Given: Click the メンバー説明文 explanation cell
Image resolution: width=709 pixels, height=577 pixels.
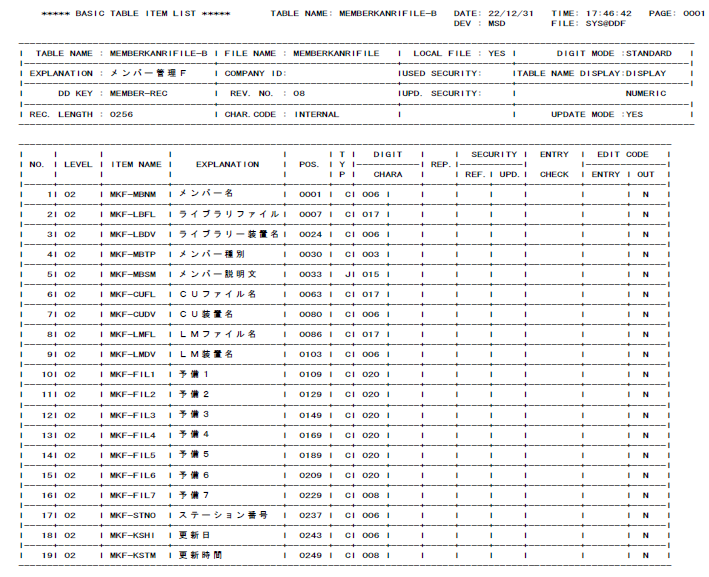Looking at the screenshot, I should [217, 274].
